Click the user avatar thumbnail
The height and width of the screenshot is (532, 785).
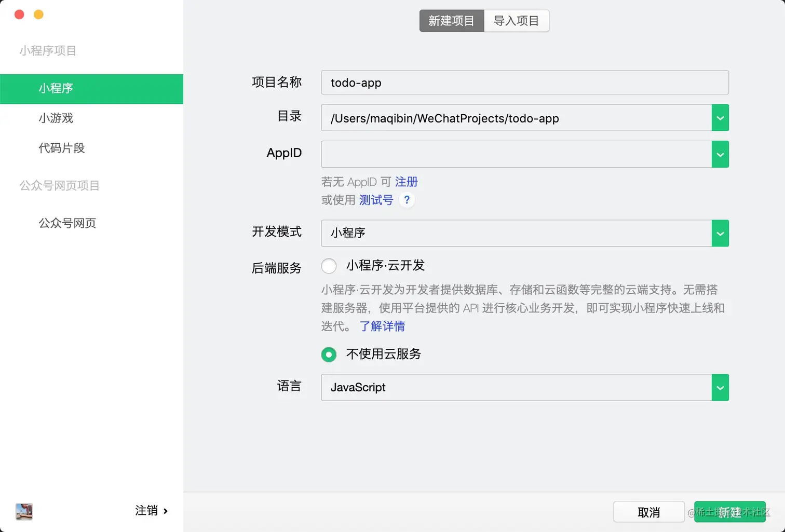(24, 512)
